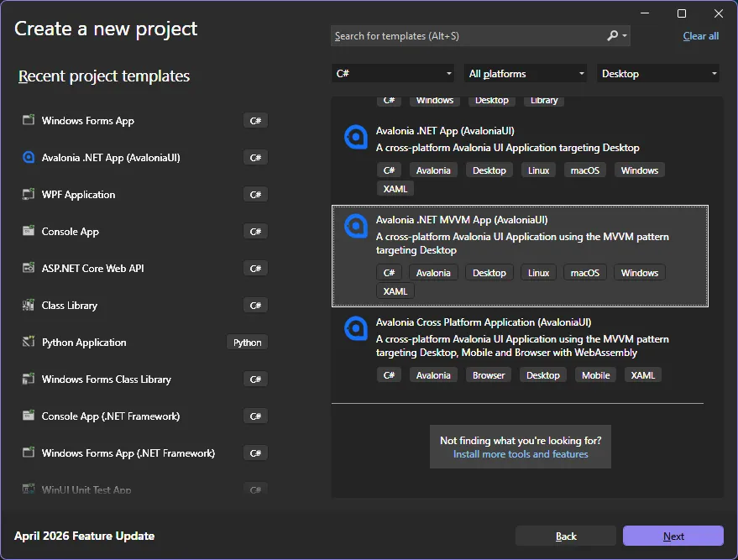
Task: Click Avalonia tag on MVVM App template
Action: click(433, 273)
